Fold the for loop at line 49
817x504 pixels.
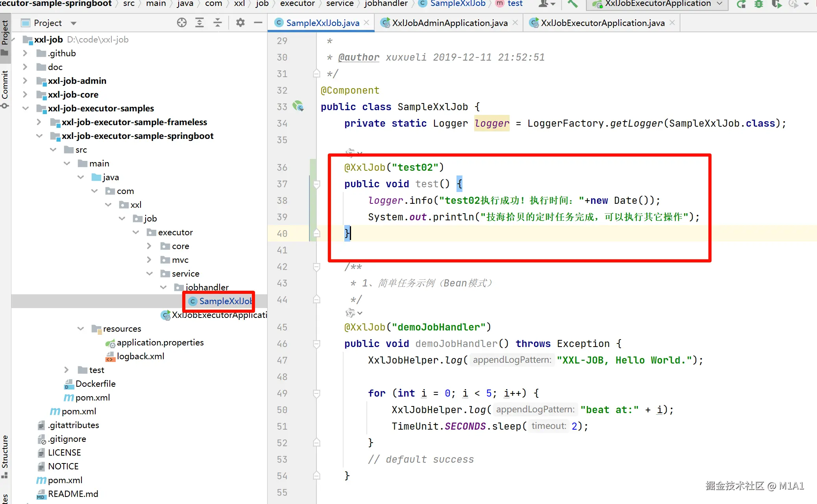316,393
